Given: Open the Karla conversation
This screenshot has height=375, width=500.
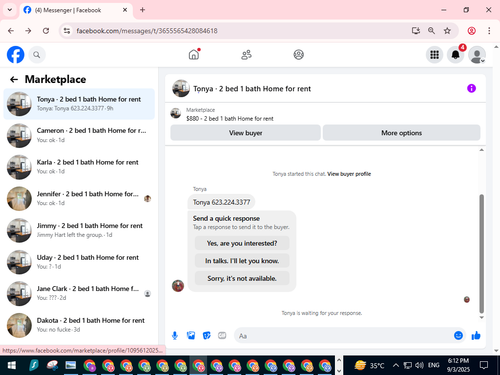Looking at the screenshot, I should (79, 167).
